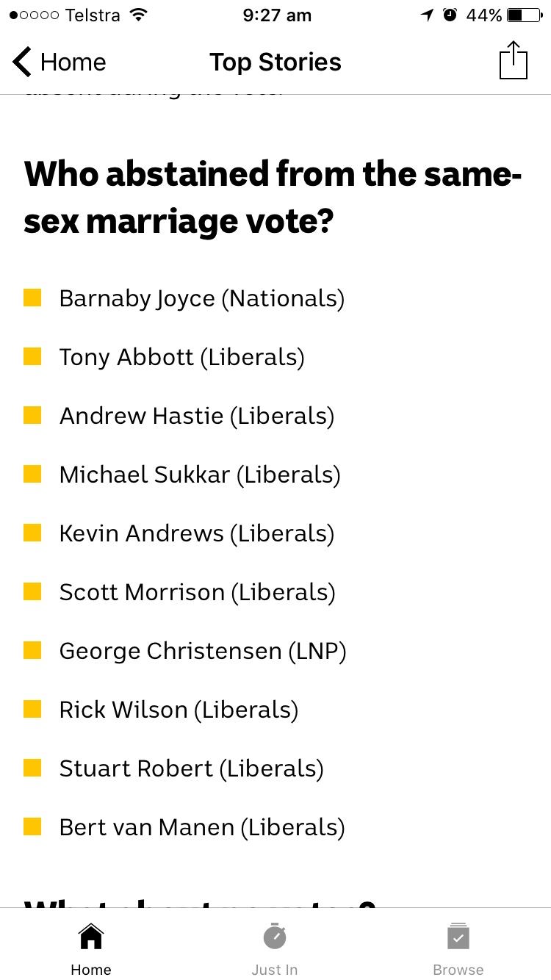Switch to the Just In tab label
Viewport: 551px width, 980px height.
click(x=275, y=970)
